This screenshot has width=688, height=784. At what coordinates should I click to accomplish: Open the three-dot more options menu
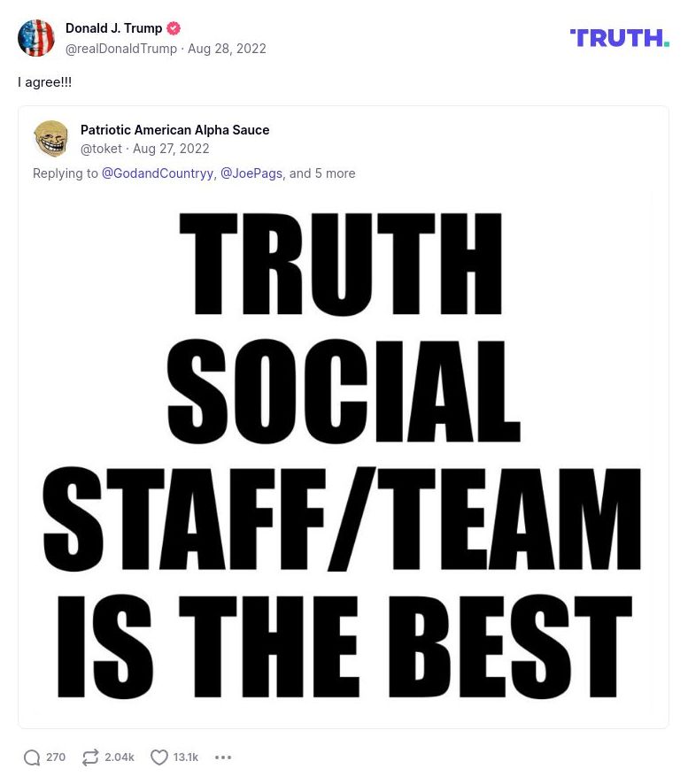223,757
